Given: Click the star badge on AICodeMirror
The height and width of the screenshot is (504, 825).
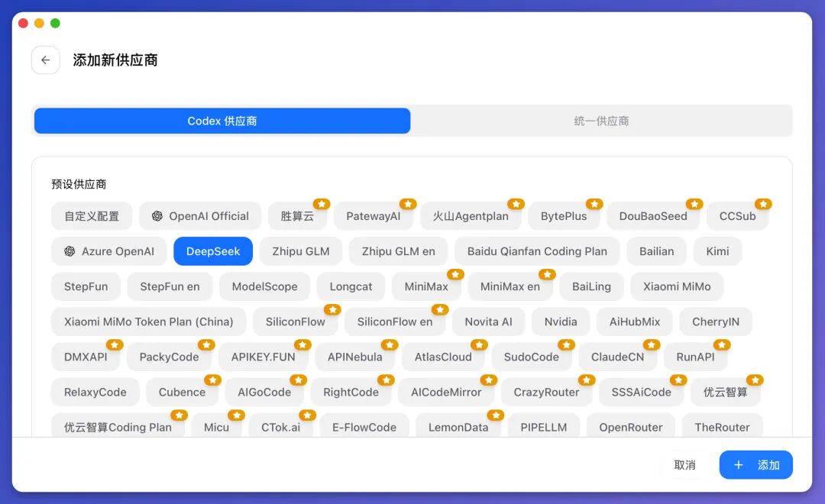Looking at the screenshot, I should click(489, 380).
